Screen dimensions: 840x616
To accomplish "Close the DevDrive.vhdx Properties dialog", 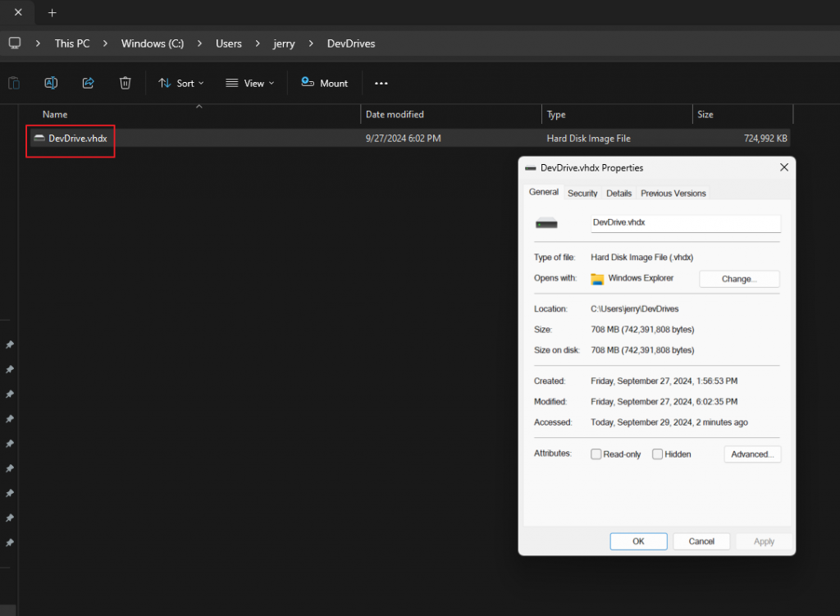I will [x=783, y=167].
